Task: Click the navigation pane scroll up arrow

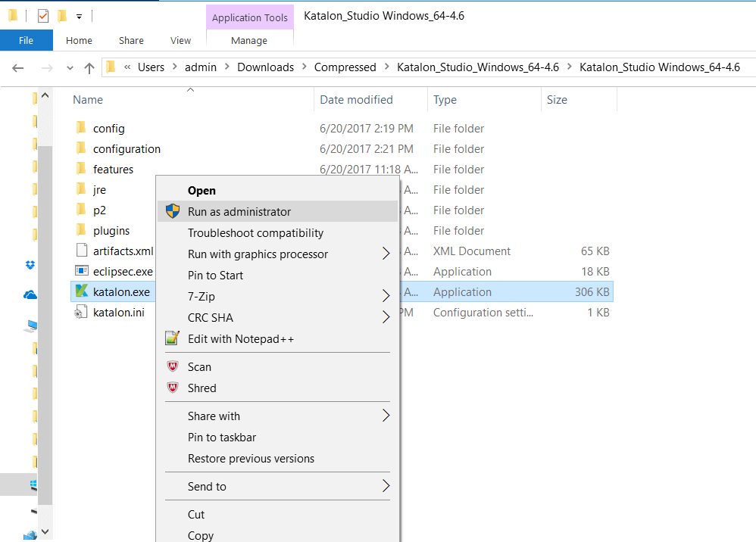Action: (45, 95)
